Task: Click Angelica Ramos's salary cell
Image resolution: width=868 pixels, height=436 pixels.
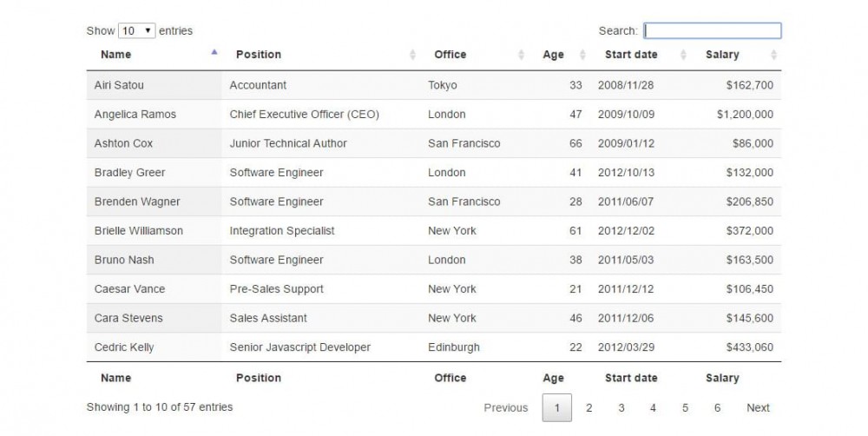Action: click(745, 115)
